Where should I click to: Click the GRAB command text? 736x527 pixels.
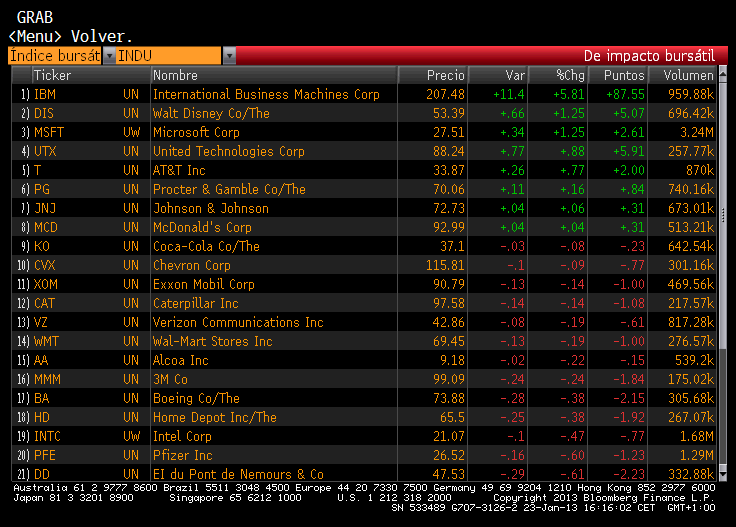click(35, 17)
